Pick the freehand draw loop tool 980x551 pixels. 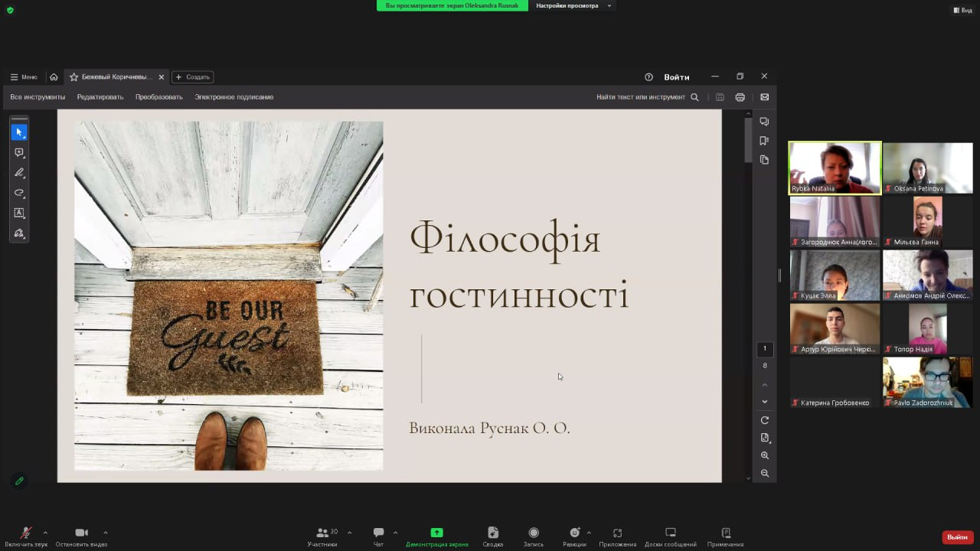coord(19,193)
